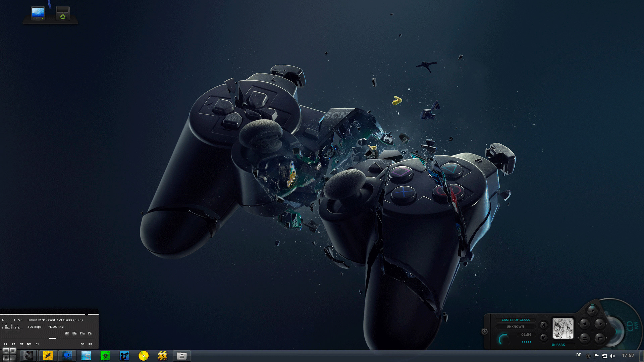The image size is (644, 362).
Task: Open OP. options in Winamp skin
Action: tap(67, 333)
